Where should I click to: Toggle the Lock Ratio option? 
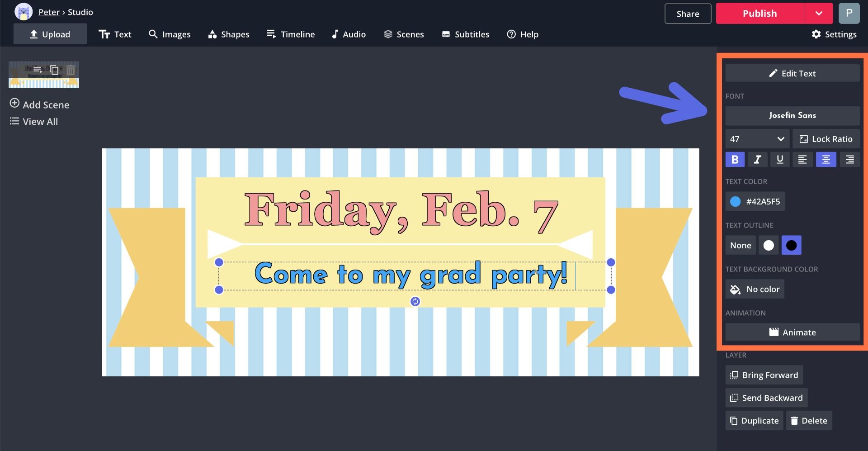coord(826,139)
